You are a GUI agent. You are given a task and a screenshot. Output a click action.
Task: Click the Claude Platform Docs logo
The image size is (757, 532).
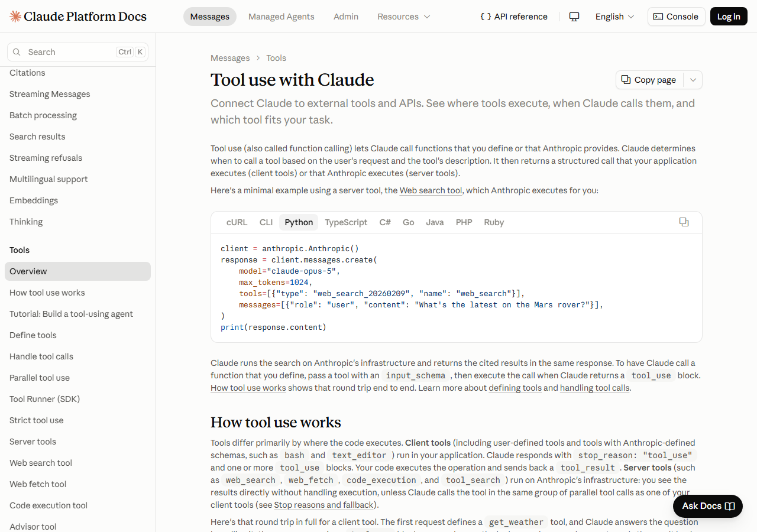[x=78, y=17]
